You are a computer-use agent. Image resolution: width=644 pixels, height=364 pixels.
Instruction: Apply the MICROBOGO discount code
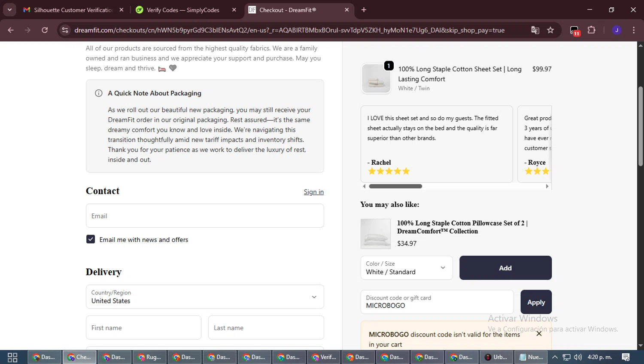[536, 302]
